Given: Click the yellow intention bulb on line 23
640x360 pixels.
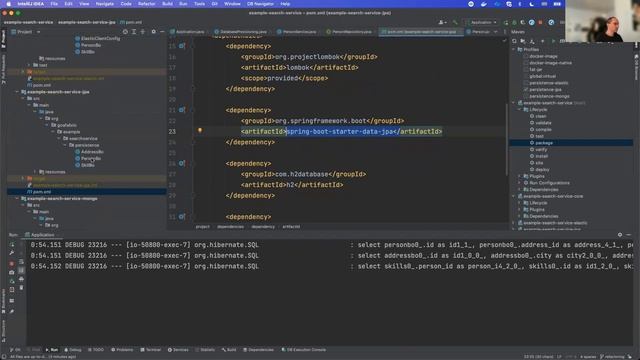Looking at the screenshot, I should click(200, 130).
